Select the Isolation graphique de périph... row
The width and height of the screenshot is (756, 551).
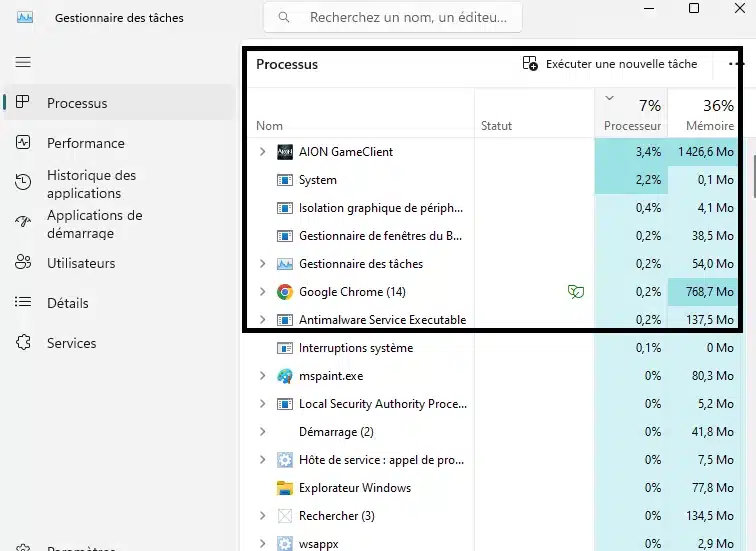(492, 208)
